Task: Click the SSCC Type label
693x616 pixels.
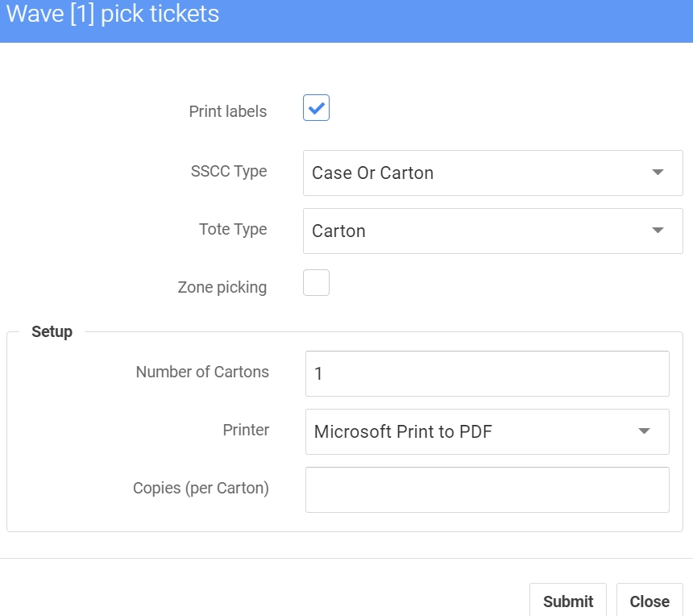Action: coord(229,171)
